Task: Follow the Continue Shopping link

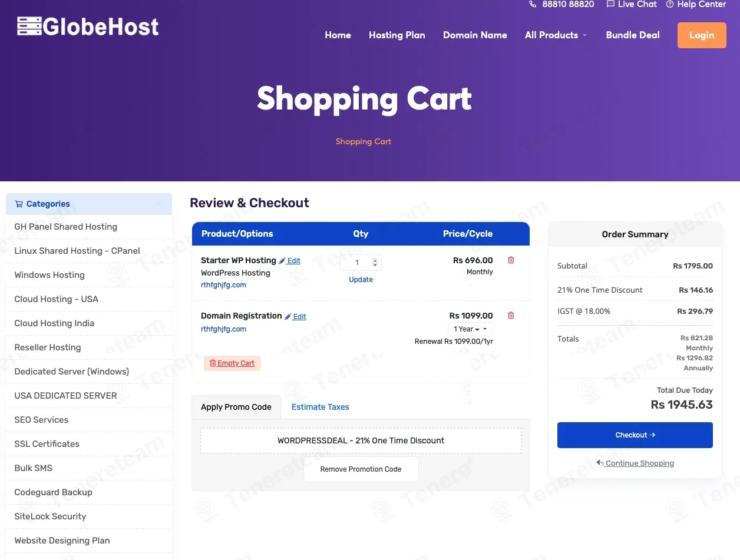Action: click(x=635, y=463)
